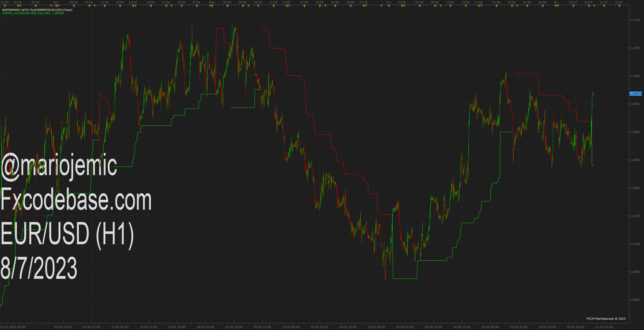Click the 11.07 01:00 bottom time label
This screenshot has height=330, width=644.
coord(604,327)
